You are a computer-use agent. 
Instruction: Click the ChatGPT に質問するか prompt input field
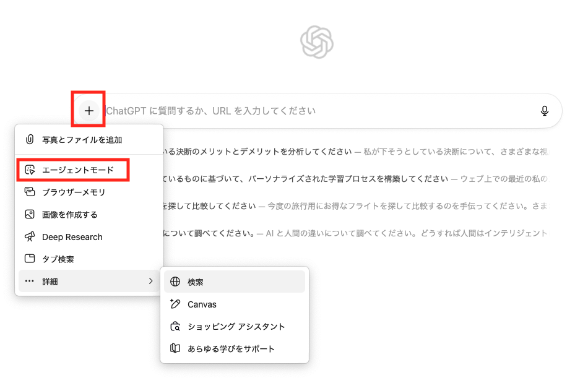(309, 111)
